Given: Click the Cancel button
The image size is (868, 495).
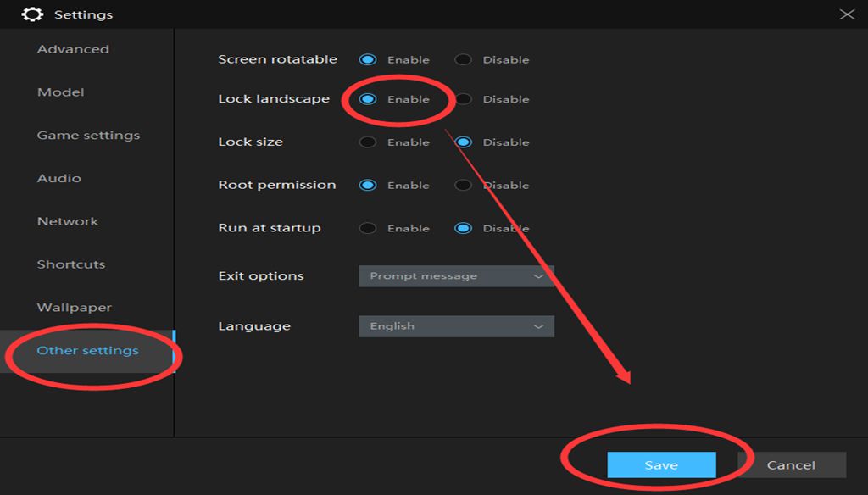Looking at the screenshot, I should click(x=792, y=465).
